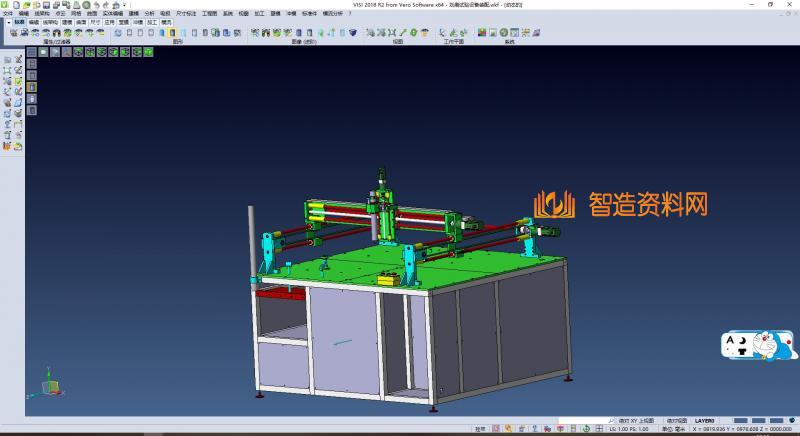
Task: Click the first icon in the 图像(进阶) group
Action: pyautogui.click(x=255, y=33)
